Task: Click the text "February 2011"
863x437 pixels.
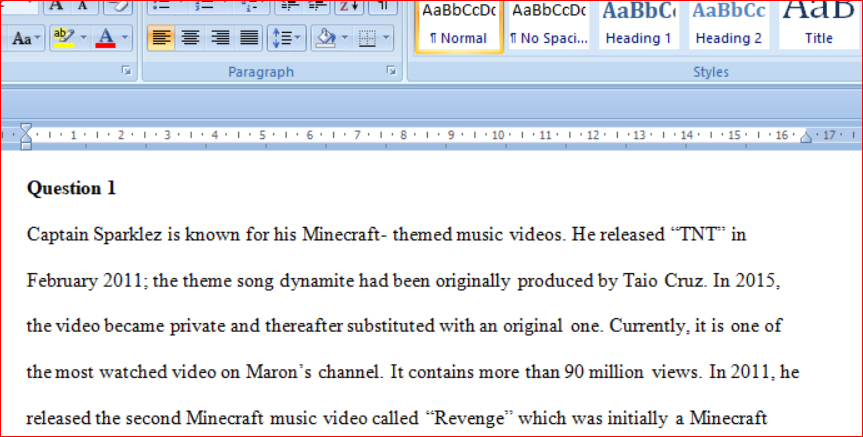Action: pos(85,281)
